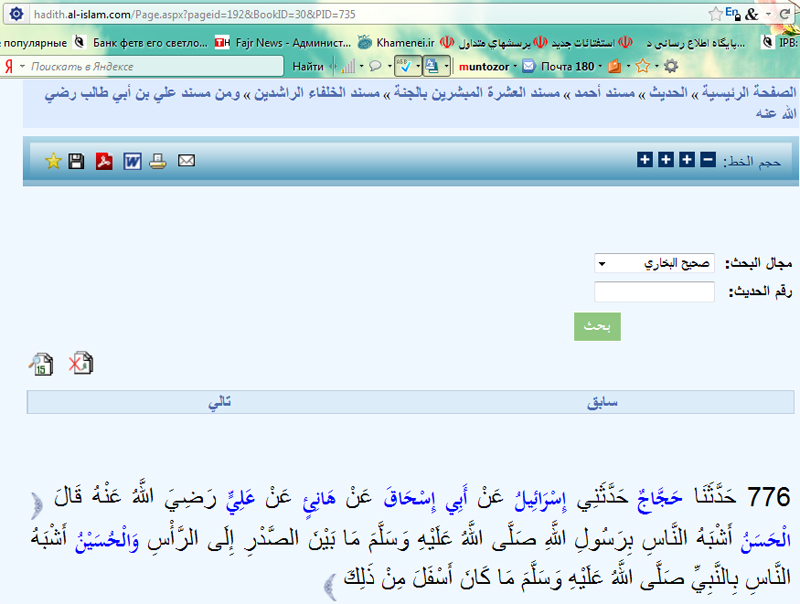Open Khamenei.ir bookmark

(x=396, y=43)
